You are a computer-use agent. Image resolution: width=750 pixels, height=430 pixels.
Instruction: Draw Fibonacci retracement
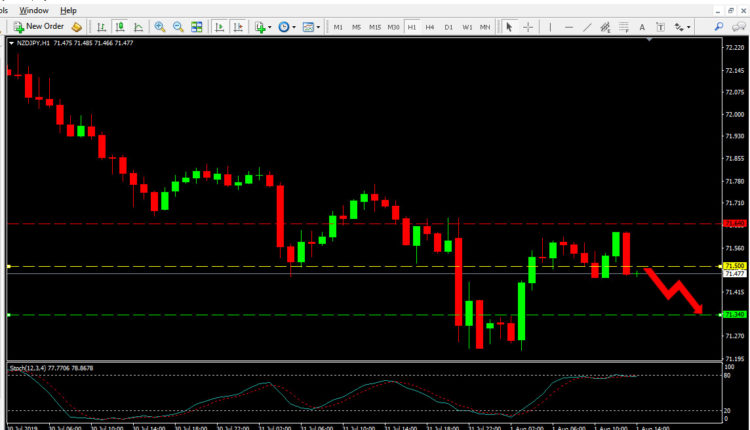tap(624, 27)
